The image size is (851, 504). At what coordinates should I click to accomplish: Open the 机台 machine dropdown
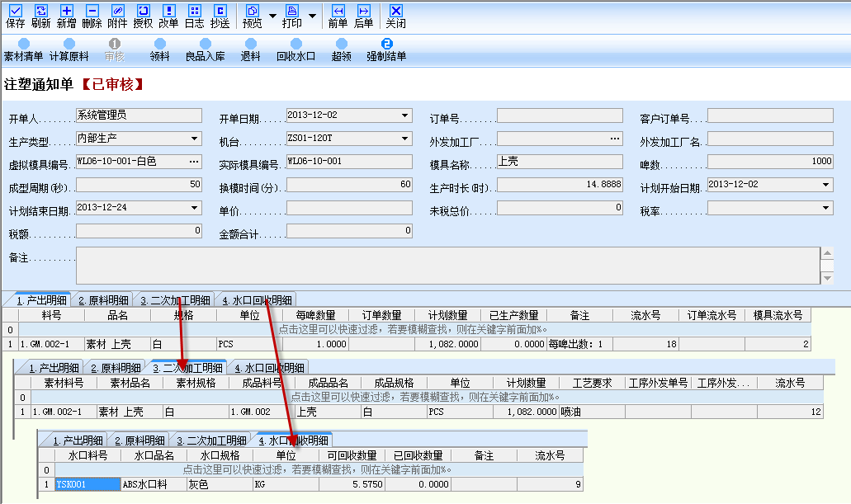[x=405, y=139]
